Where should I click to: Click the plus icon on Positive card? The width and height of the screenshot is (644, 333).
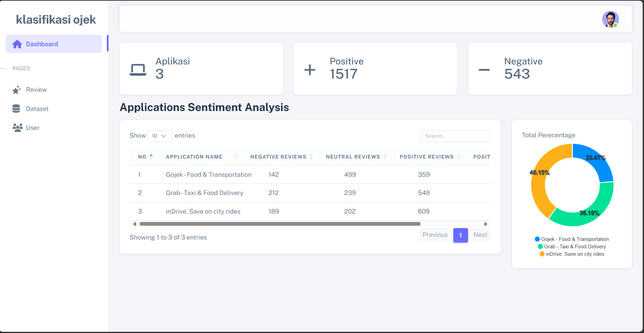(x=309, y=69)
